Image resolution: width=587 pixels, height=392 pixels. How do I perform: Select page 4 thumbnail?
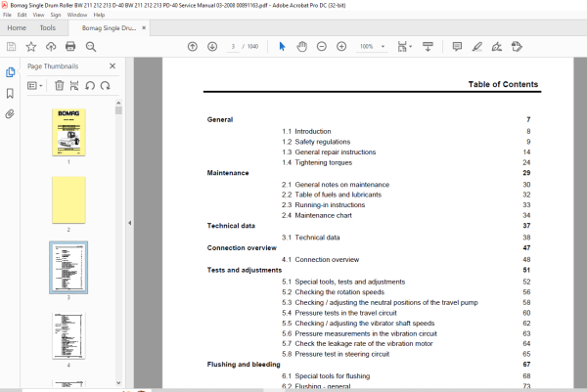tap(68, 335)
